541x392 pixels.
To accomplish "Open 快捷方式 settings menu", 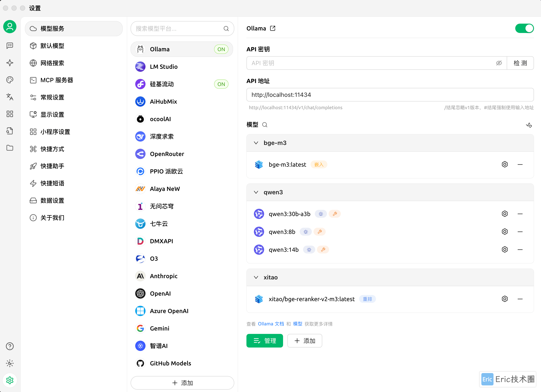I will click(74, 149).
